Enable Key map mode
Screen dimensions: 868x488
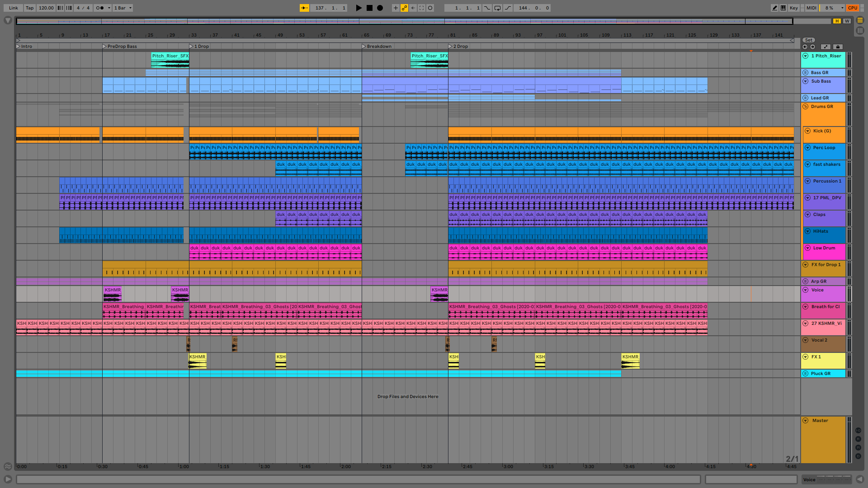[793, 8]
